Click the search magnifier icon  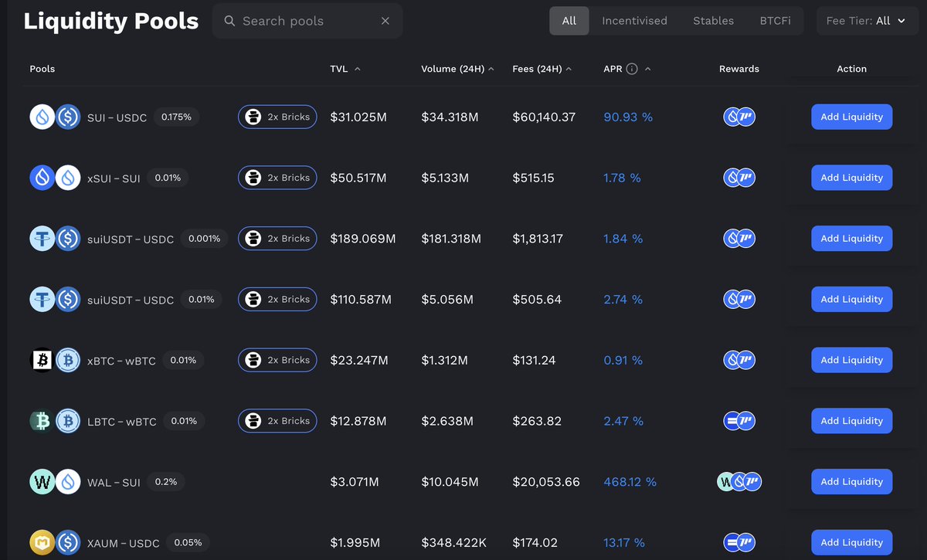[x=229, y=21]
